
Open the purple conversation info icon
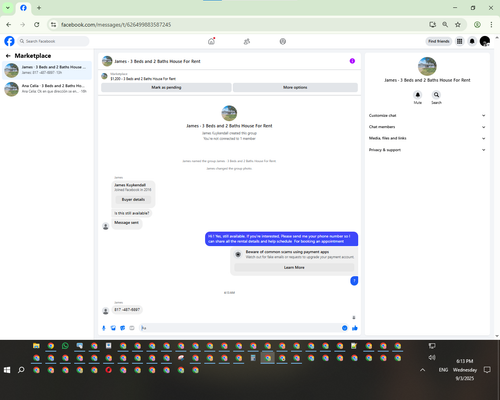[x=352, y=61]
